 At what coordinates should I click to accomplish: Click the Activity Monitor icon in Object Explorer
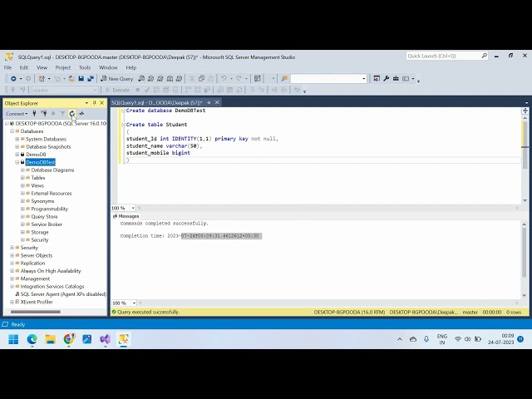pos(81,114)
